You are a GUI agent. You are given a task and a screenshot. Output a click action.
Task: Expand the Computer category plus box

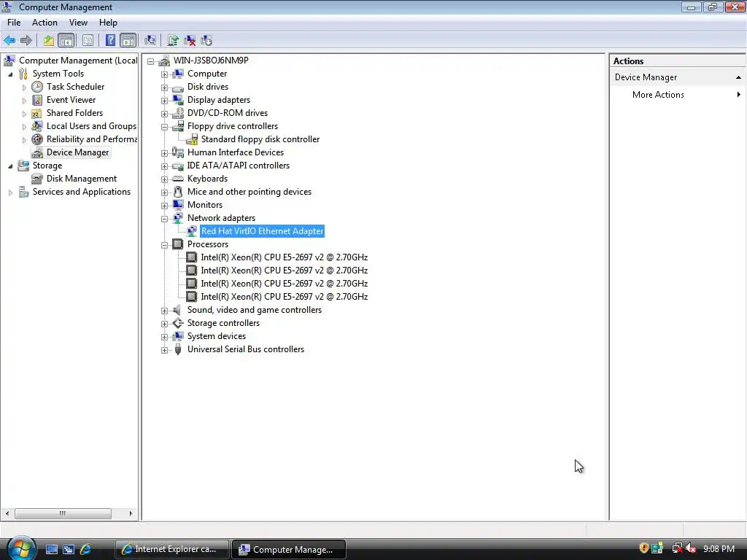pyautogui.click(x=164, y=74)
